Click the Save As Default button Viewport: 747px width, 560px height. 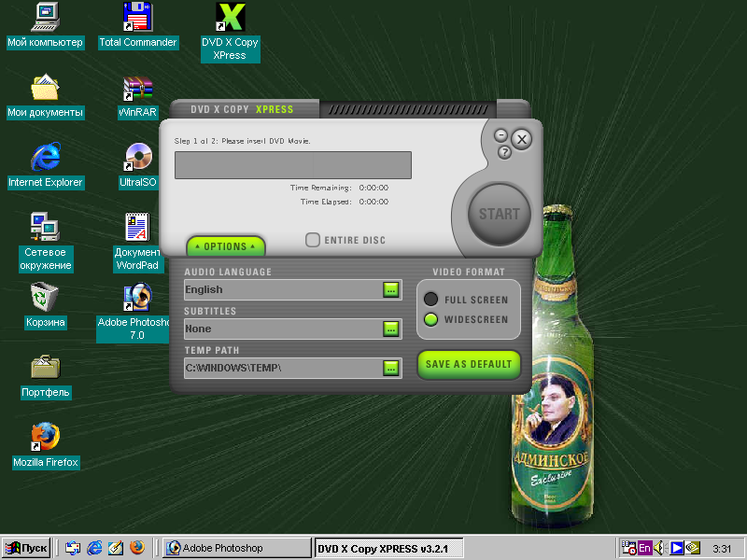[x=469, y=364]
